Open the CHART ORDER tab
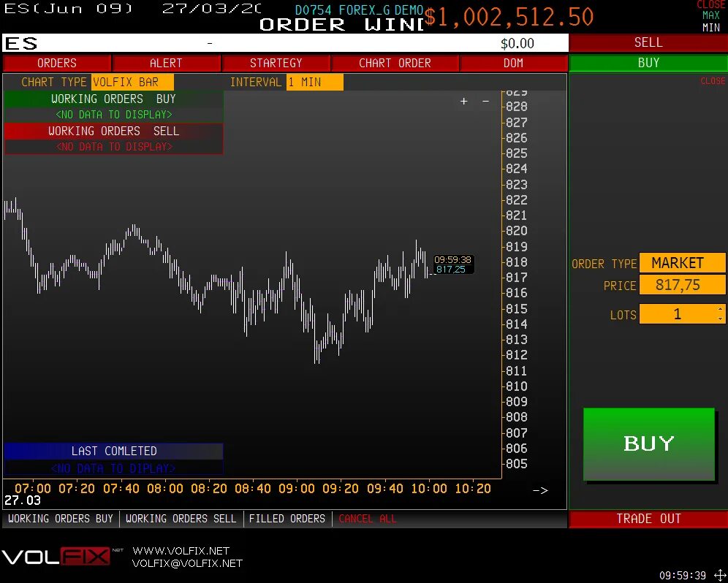Image resolution: width=728 pixels, height=583 pixels. click(x=395, y=63)
